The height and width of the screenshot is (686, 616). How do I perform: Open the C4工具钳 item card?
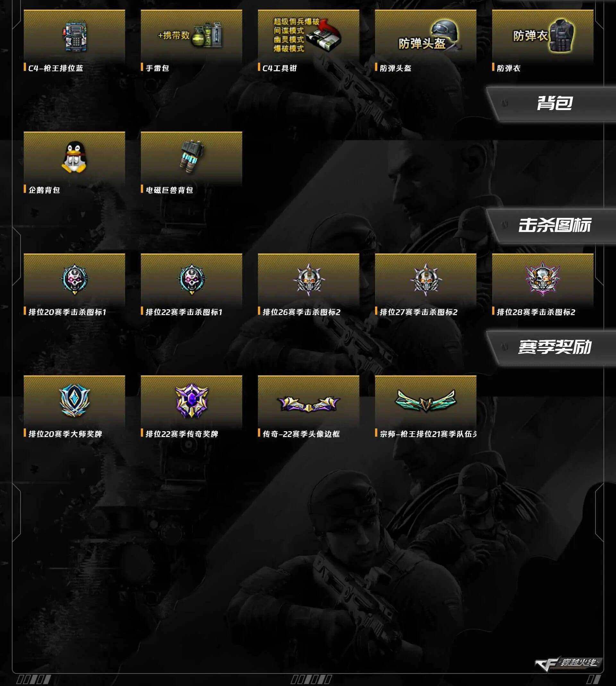[308, 41]
